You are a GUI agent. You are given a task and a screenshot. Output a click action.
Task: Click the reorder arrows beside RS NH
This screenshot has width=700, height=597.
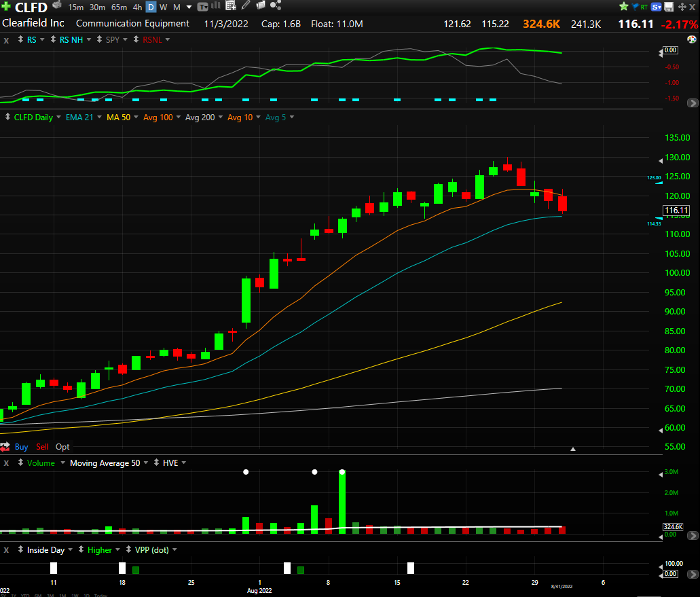tap(53, 39)
